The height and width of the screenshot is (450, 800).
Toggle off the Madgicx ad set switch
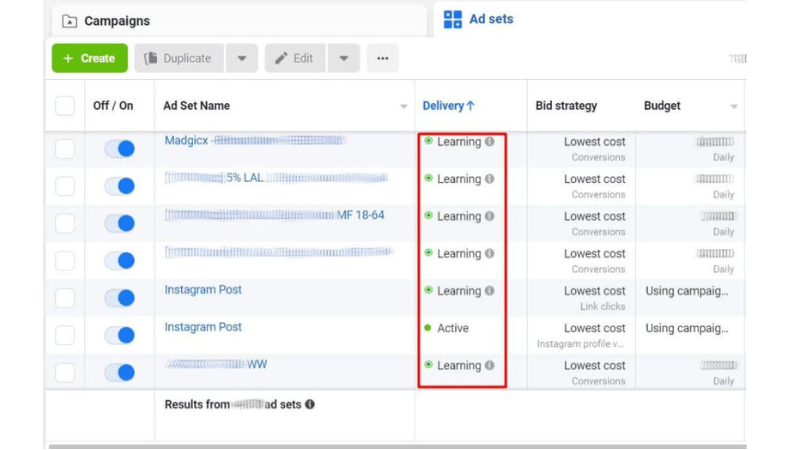coord(119,149)
